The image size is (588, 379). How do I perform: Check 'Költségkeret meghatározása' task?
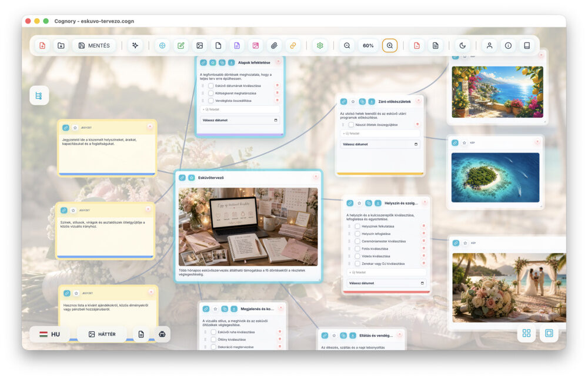coord(211,93)
